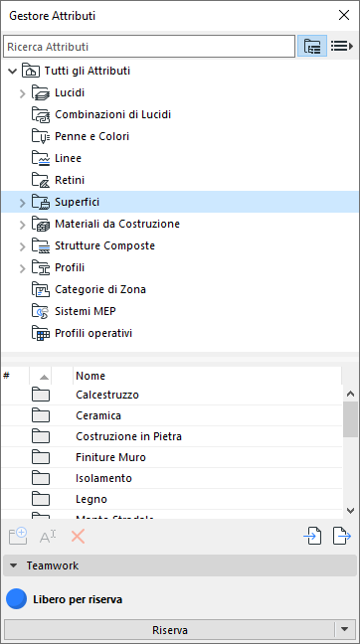Open the Profili operativi item
Image resolution: width=360 pixels, height=644 pixels.
93,333
